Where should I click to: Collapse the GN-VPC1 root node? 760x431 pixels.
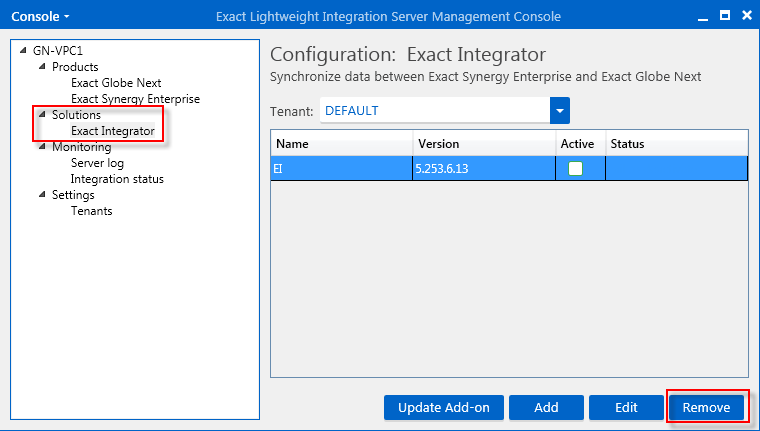point(23,50)
